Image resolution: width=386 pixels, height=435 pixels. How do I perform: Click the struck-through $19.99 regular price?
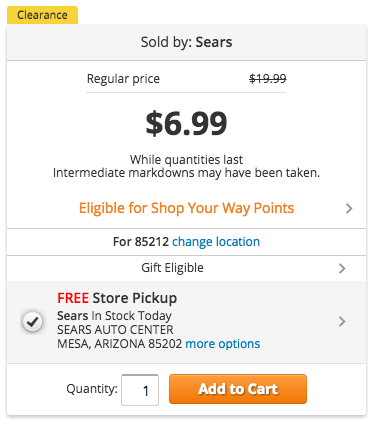pos(268,79)
